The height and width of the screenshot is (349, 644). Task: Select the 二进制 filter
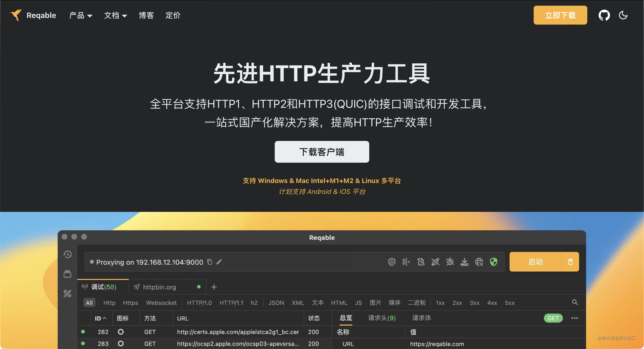point(416,303)
